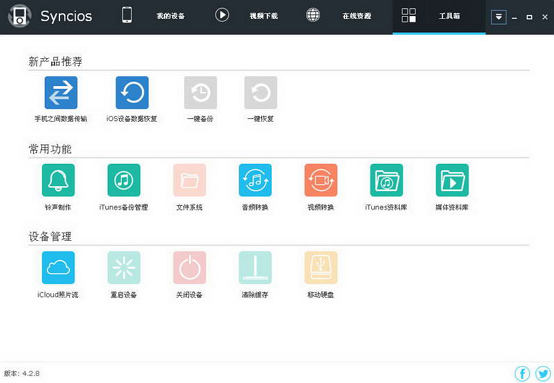Click the 一键备份 one-click backup icon
554x383 pixels.
(x=200, y=93)
